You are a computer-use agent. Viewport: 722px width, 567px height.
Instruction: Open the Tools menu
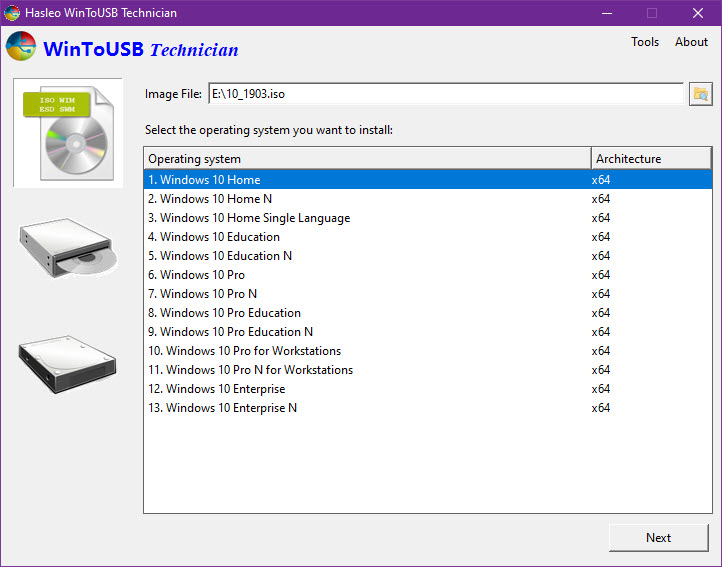(645, 42)
